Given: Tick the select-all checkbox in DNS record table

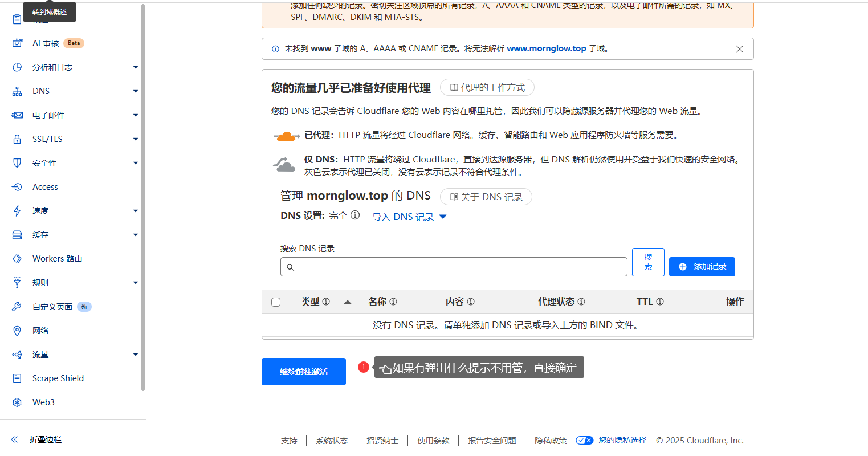Looking at the screenshot, I should [276, 302].
